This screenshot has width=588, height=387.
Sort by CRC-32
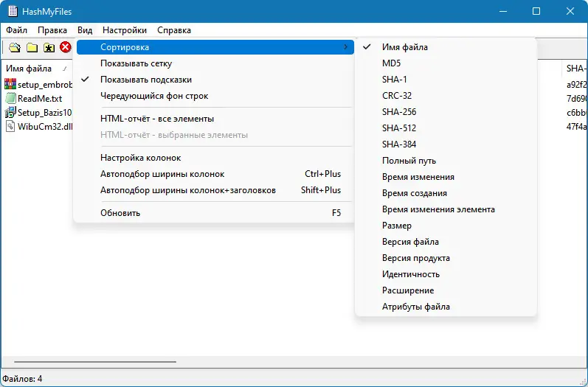446,96
